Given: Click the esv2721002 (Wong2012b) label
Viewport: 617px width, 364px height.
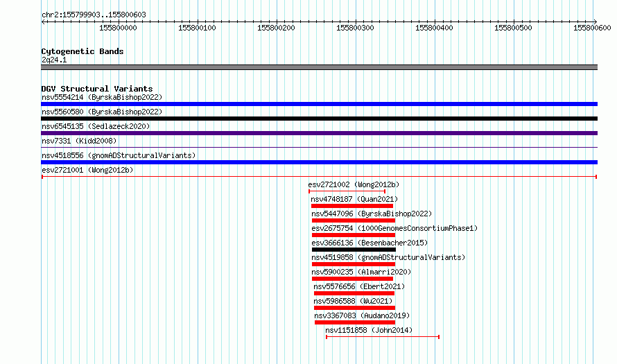Looking at the screenshot, I should click(x=354, y=184).
